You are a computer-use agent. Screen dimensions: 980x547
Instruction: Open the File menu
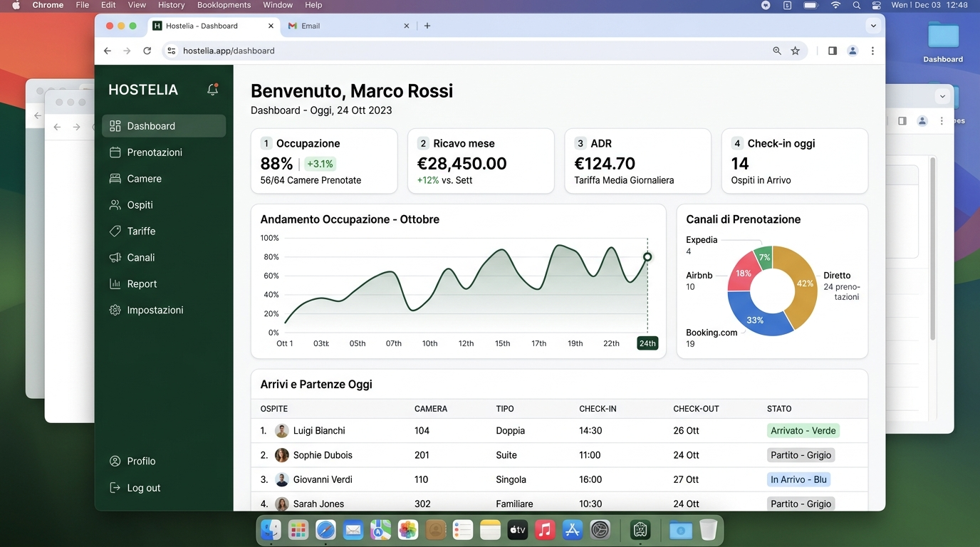click(83, 5)
